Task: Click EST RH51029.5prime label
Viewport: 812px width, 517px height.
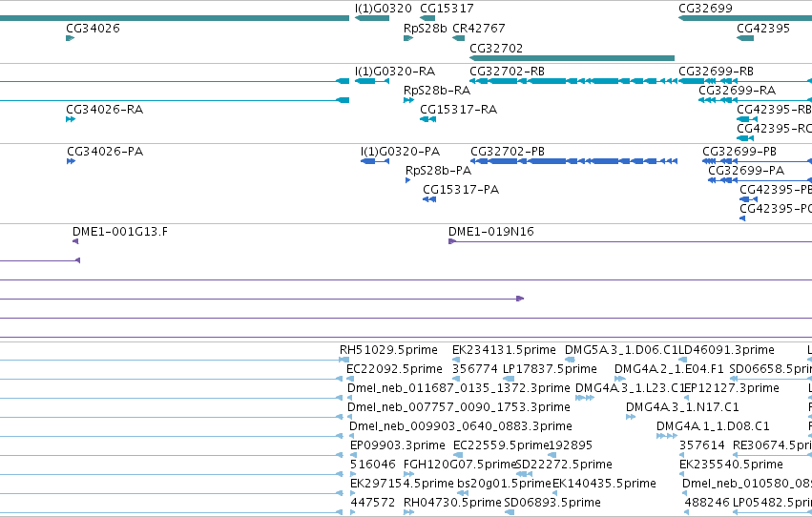Action: click(388, 350)
